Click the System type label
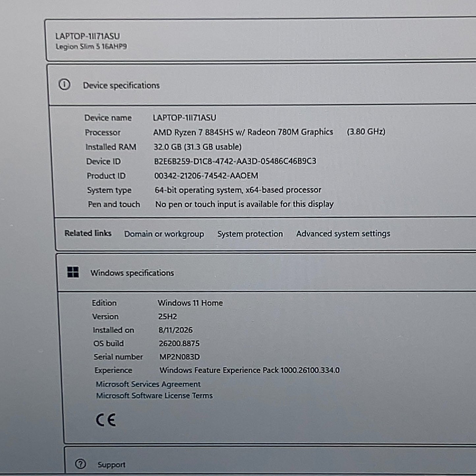 click(109, 190)
